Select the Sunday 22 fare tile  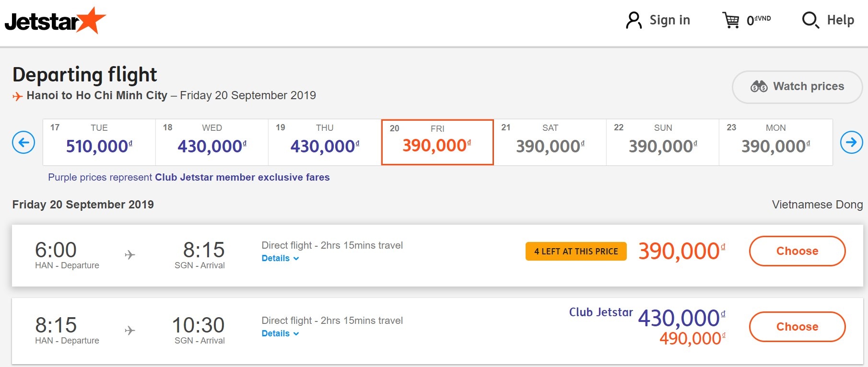pyautogui.click(x=662, y=142)
